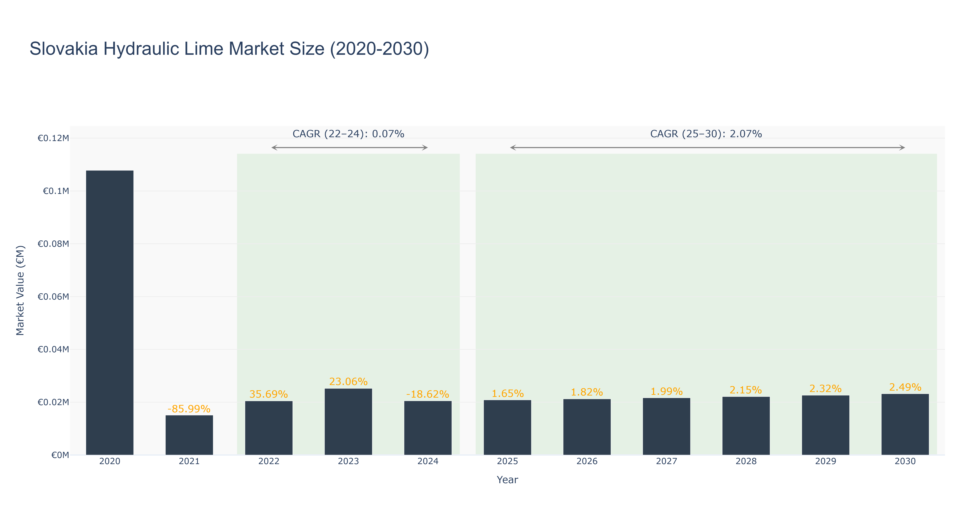Click the '2026' x-axis tick label

[587, 461]
